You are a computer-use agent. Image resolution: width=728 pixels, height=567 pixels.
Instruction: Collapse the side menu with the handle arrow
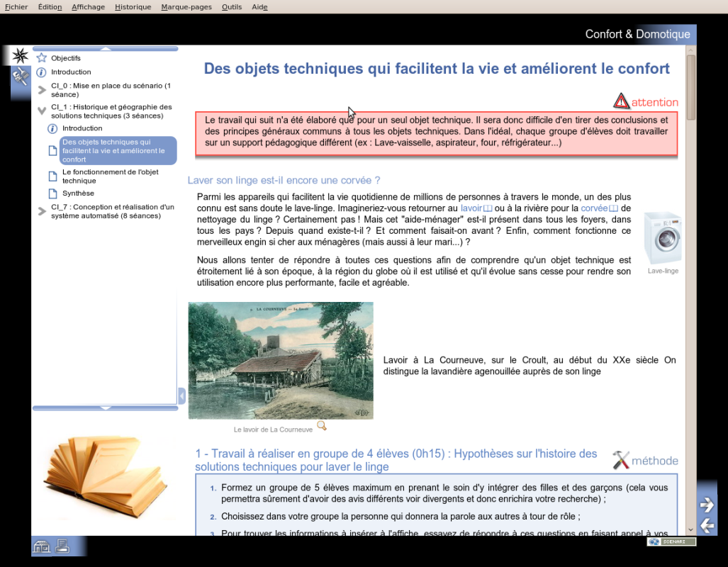pos(181,396)
